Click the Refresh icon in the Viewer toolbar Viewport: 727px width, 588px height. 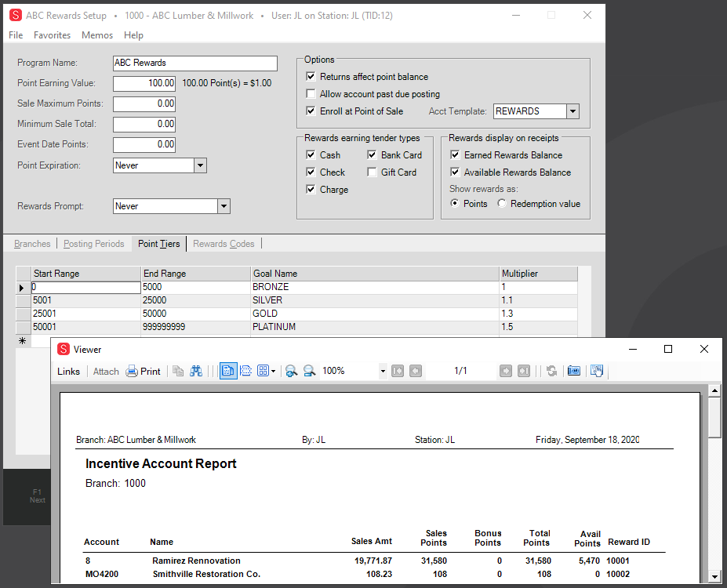552,372
